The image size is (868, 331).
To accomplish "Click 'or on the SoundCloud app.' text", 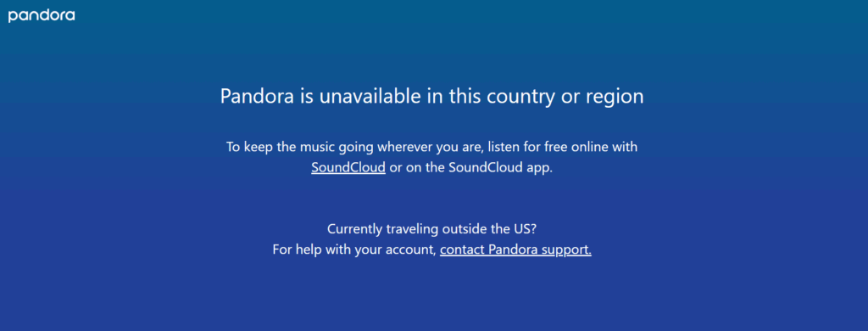I will 471,167.
